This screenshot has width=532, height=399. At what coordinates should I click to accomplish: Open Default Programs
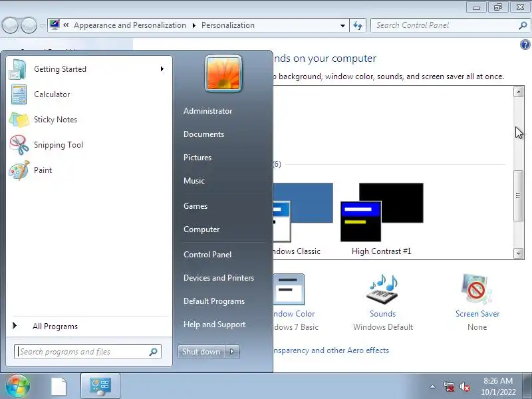coord(214,301)
